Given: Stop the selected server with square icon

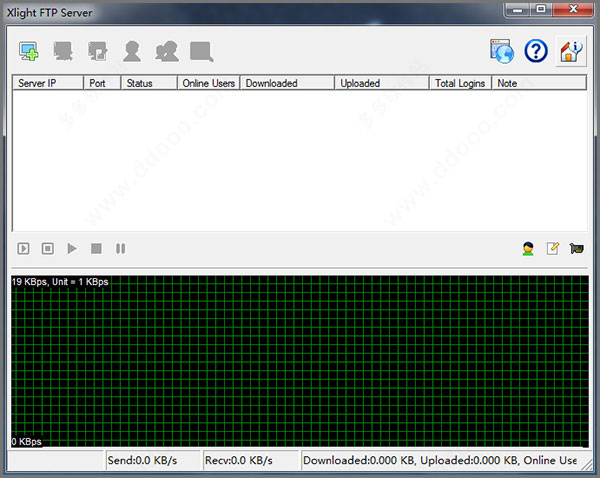Looking at the screenshot, I should [x=96, y=249].
